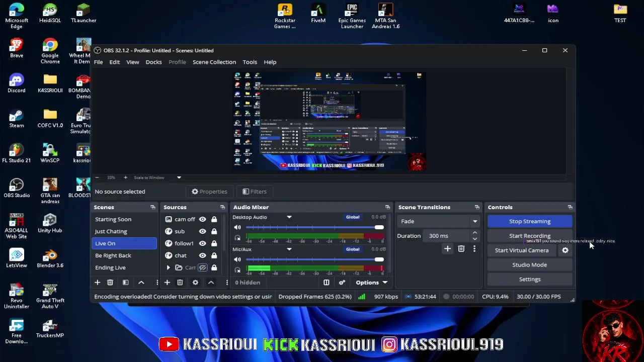Delete selected source using Sources trash icon
Viewport: 644px width, 362px height.
coord(180,283)
